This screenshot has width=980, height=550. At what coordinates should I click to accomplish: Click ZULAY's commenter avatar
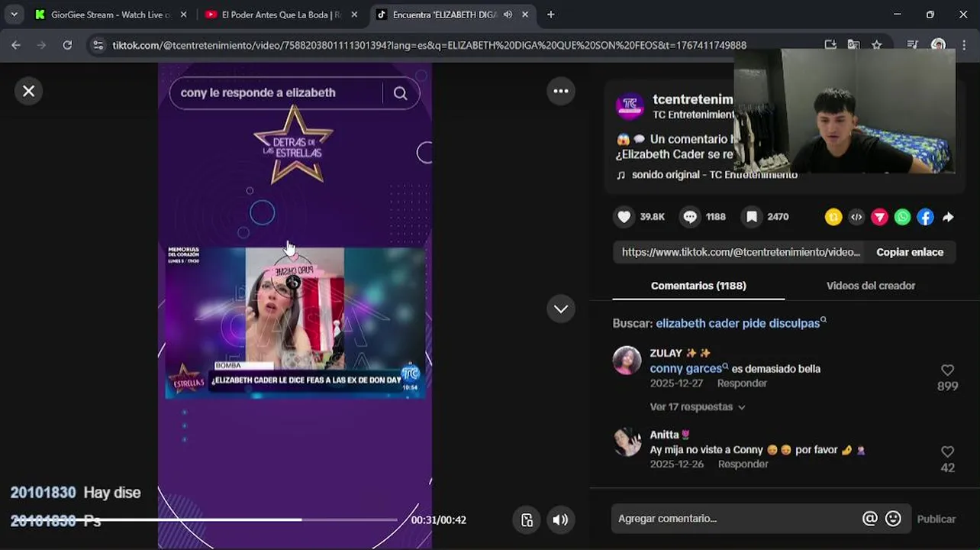[627, 361]
